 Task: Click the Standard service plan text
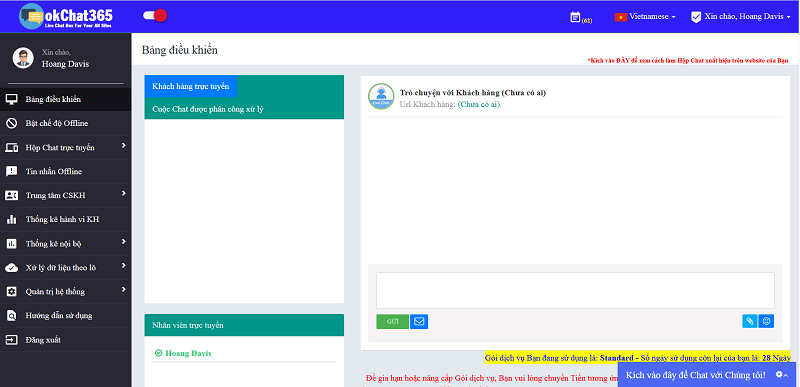pos(615,358)
